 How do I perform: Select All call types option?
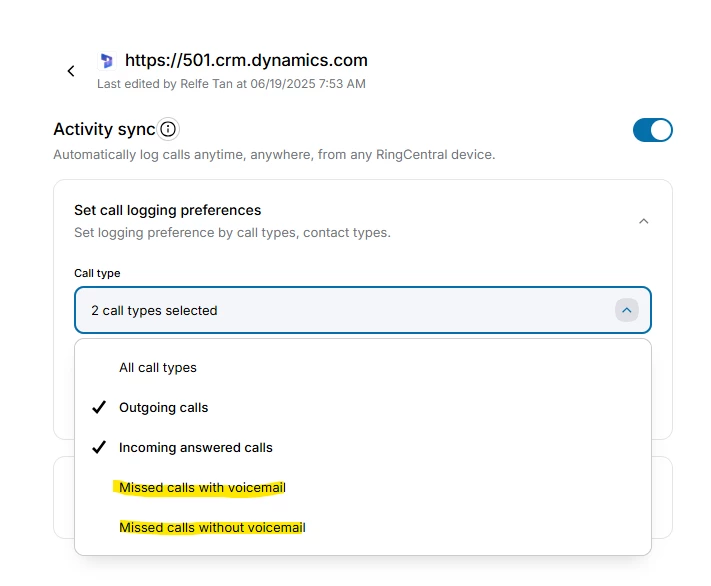[x=363, y=367]
